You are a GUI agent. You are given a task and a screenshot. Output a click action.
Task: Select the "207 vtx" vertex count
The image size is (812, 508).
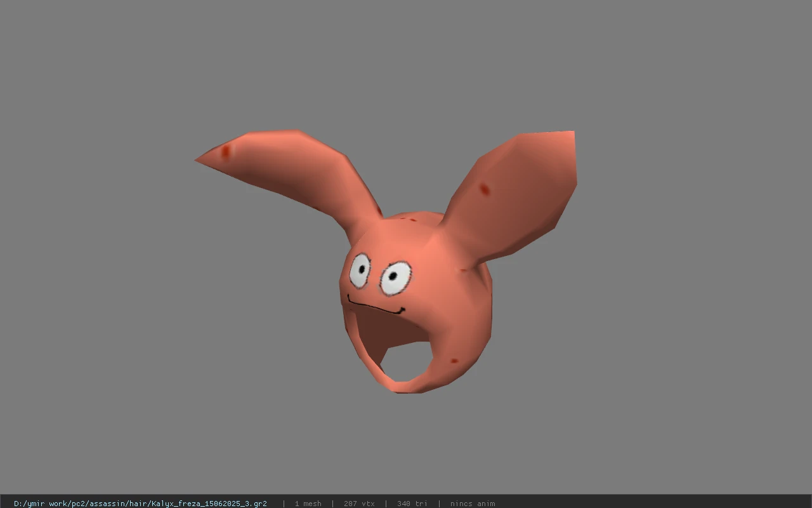tap(359, 504)
